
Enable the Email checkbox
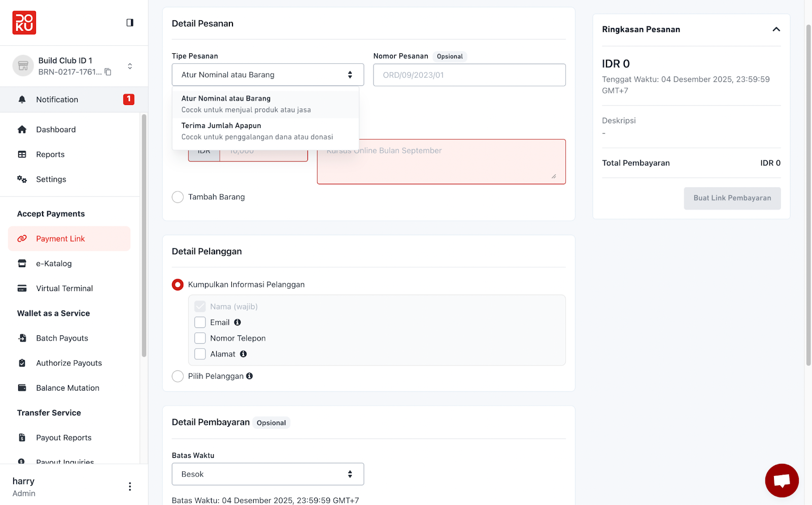point(200,322)
